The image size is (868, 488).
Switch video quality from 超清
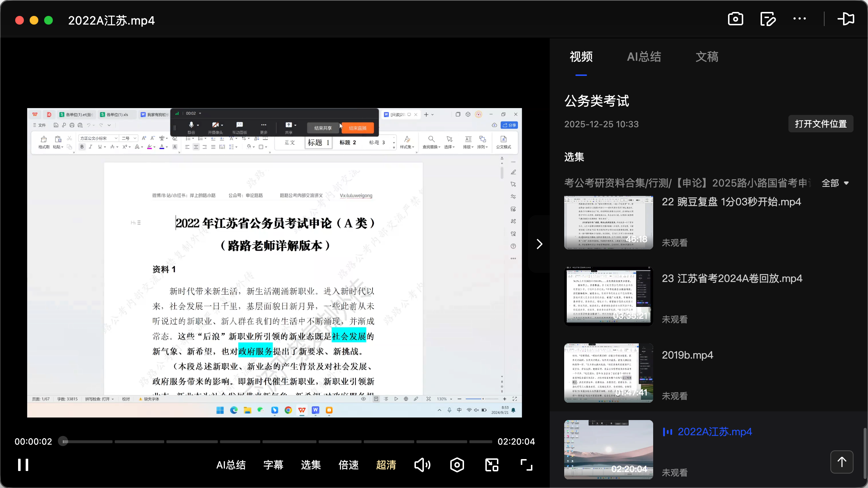coord(386,465)
